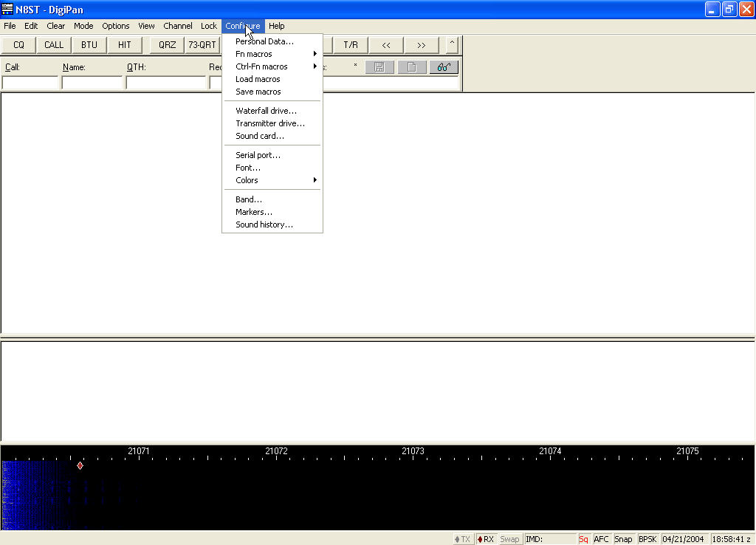Click the BTU macro button
The height and width of the screenshot is (545, 756).
[x=89, y=45]
